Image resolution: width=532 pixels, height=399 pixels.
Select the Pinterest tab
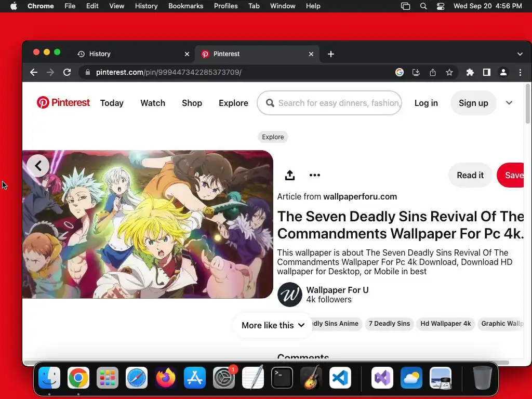tap(257, 54)
